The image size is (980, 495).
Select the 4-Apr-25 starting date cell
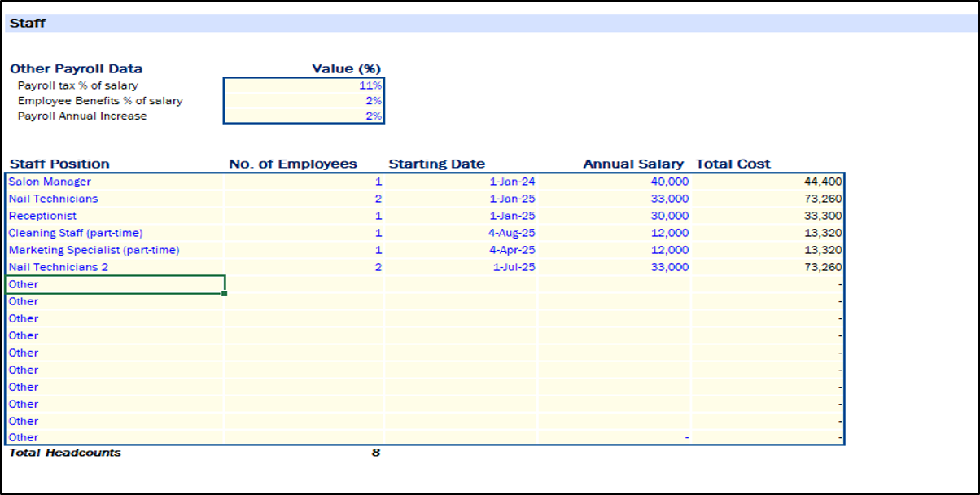coord(461,250)
